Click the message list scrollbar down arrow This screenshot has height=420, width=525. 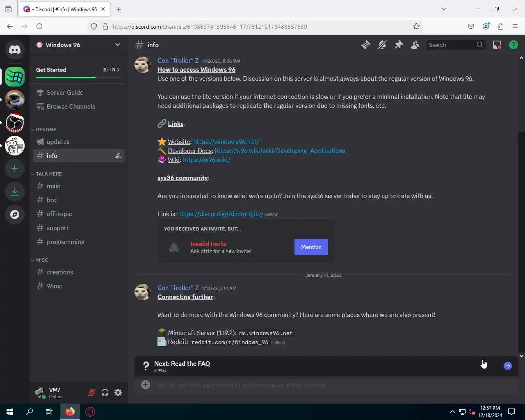(521, 356)
